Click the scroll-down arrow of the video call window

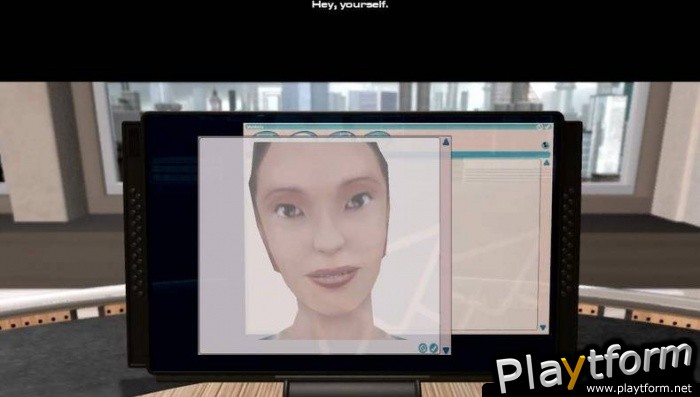click(446, 350)
